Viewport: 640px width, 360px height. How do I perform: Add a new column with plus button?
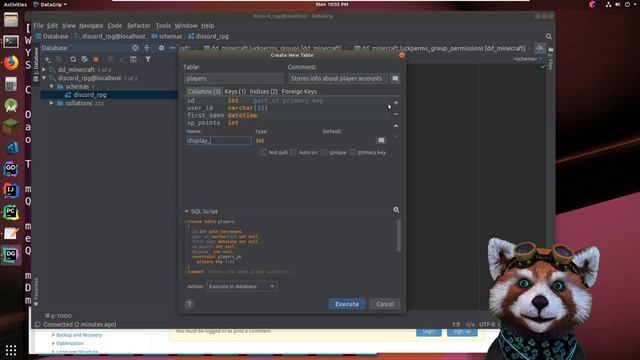click(x=396, y=103)
